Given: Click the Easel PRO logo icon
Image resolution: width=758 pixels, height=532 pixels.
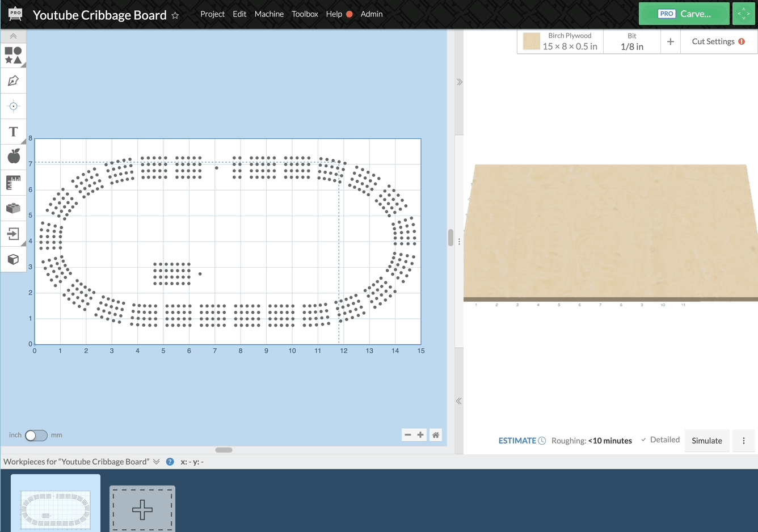Looking at the screenshot, I should tap(15, 14).
